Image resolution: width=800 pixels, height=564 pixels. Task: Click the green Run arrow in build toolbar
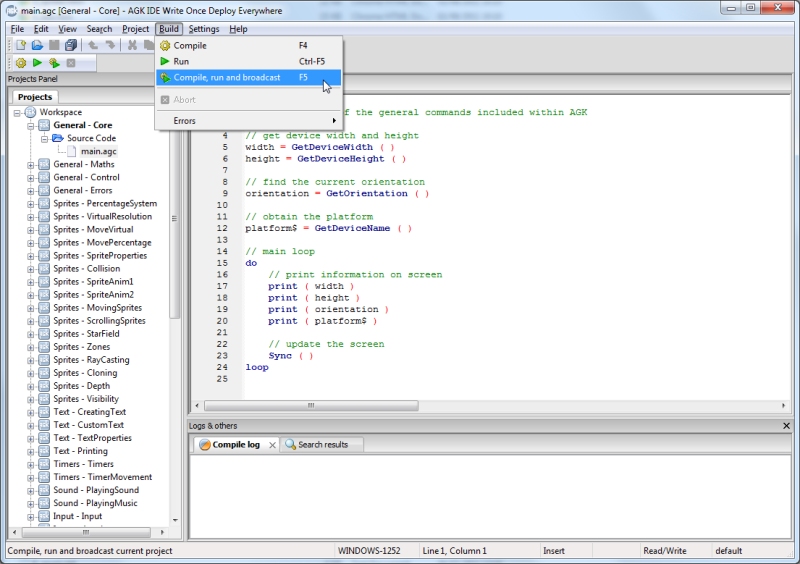click(37, 63)
